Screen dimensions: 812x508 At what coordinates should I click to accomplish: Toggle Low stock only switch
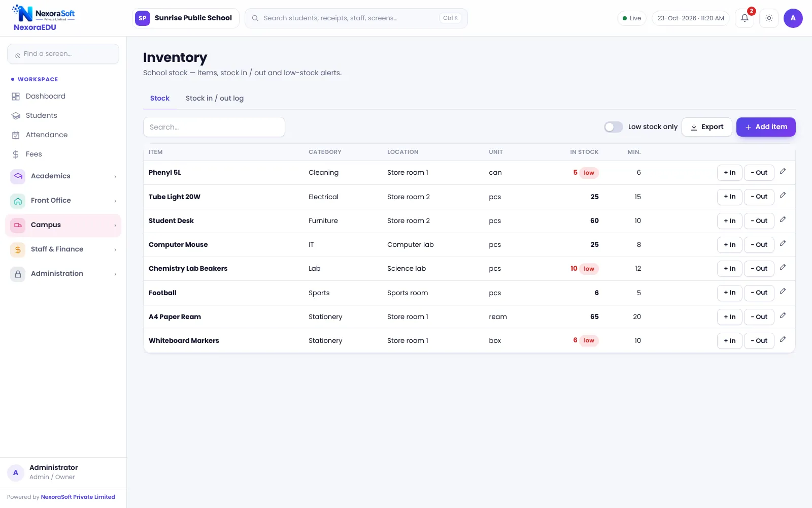tap(613, 127)
